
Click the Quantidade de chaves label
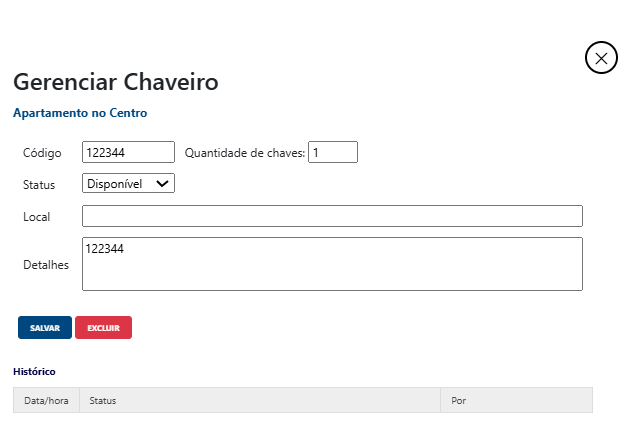[x=244, y=153]
